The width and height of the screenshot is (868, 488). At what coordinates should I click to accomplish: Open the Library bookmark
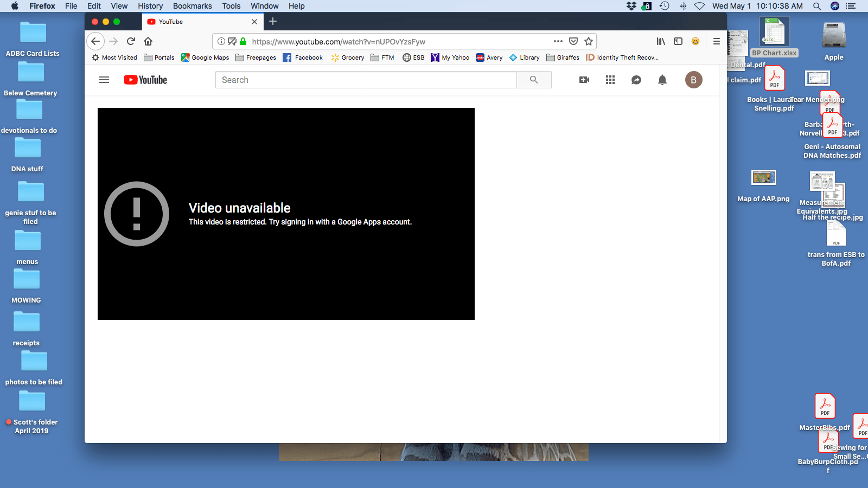[525, 57]
